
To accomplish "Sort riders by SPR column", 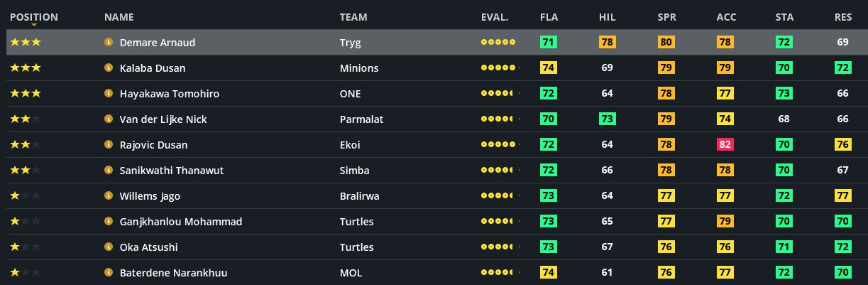I will [666, 17].
